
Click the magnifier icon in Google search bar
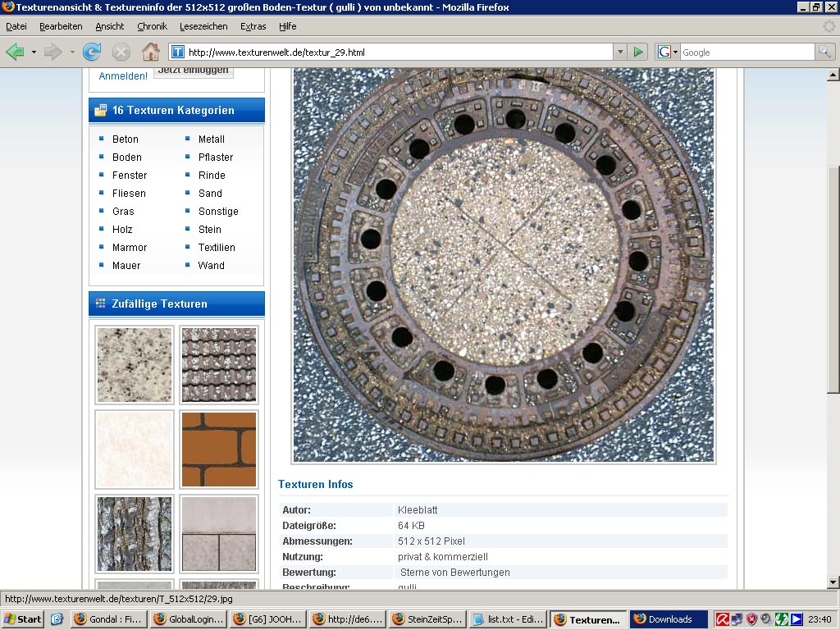click(x=823, y=51)
